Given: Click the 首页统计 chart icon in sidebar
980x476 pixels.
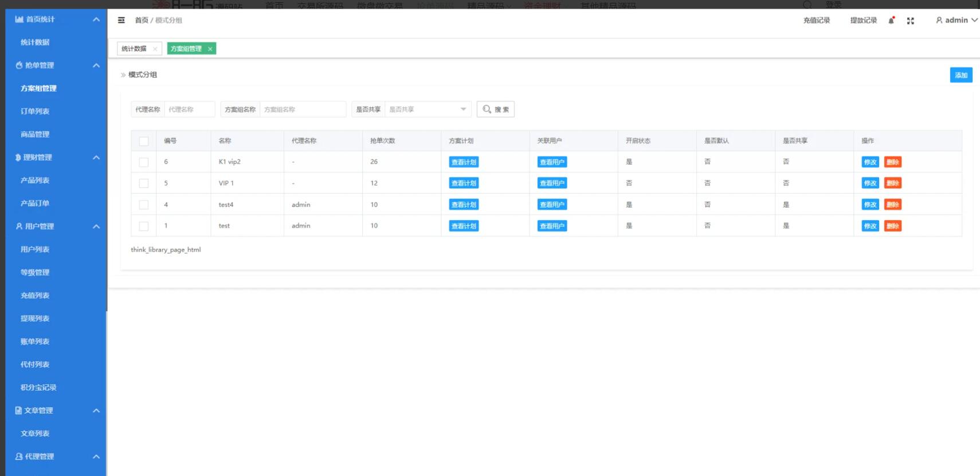Looking at the screenshot, I should [x=19, y=19].
